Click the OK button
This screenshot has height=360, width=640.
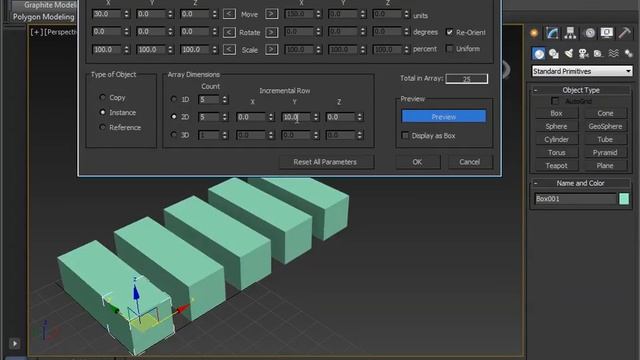(x=418, y=162)
